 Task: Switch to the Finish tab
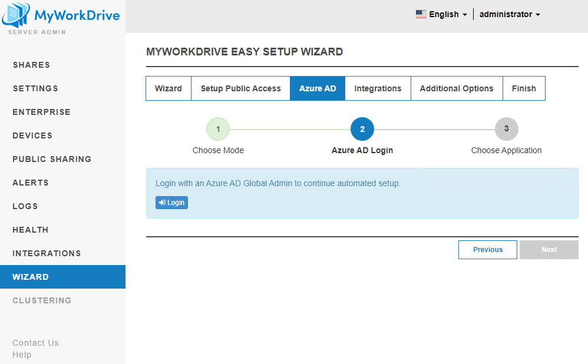(x=524, y=88)
